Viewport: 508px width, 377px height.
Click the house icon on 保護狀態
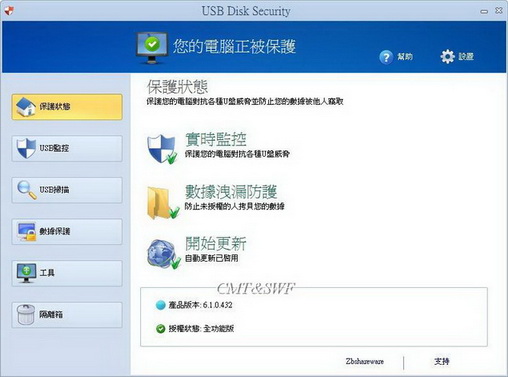(26, 107)
